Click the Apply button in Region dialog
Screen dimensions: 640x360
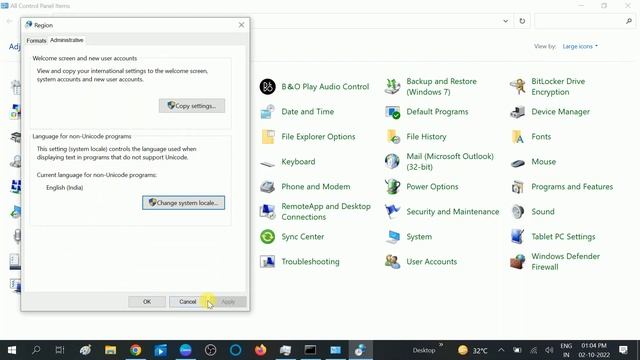(228, 302)
